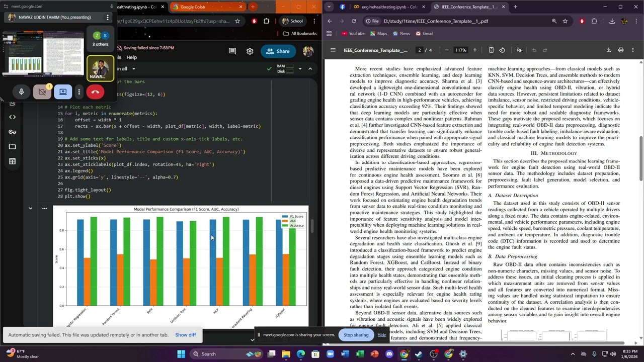Open the Run all dropdown arrow
Screen dimensions: 644x362
coord(133,69)
